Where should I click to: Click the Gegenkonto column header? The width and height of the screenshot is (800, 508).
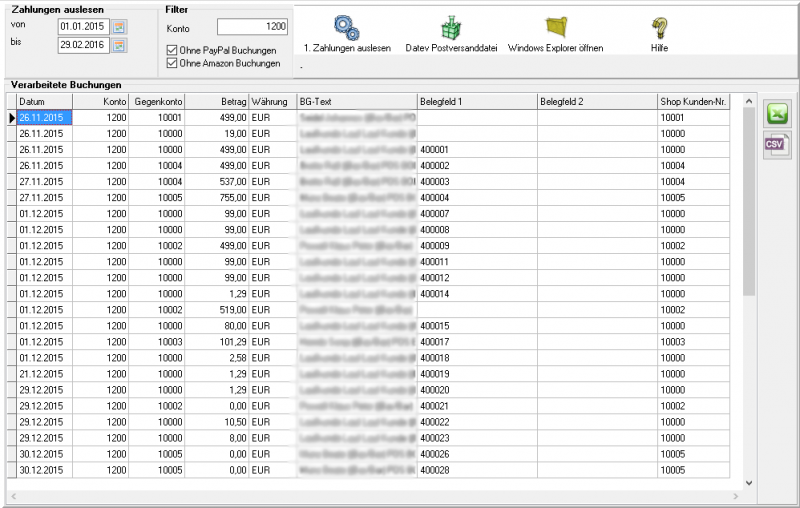coord(158,102)
